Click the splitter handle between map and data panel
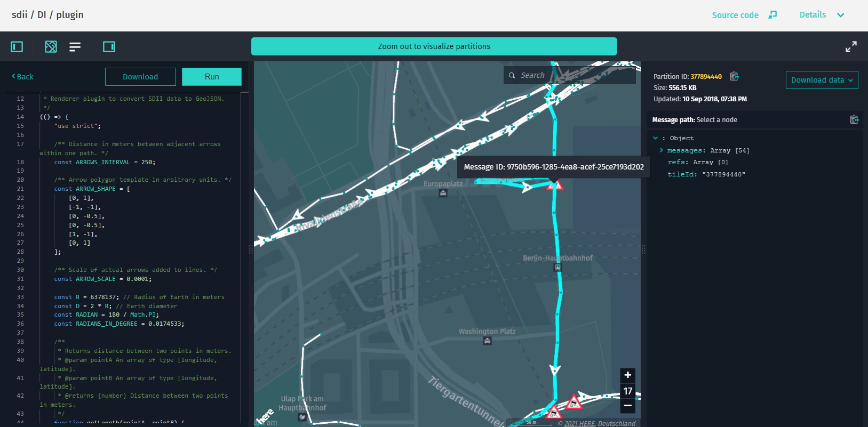868x427 pixels. 643,249
